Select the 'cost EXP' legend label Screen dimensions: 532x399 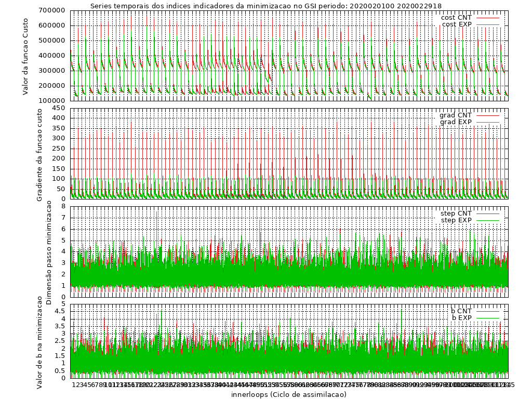(456, 24)
